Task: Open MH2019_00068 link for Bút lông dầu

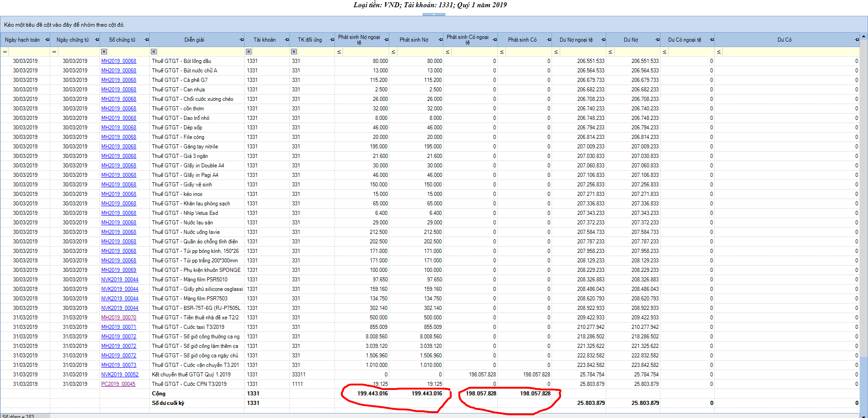Action: [118, 61]
